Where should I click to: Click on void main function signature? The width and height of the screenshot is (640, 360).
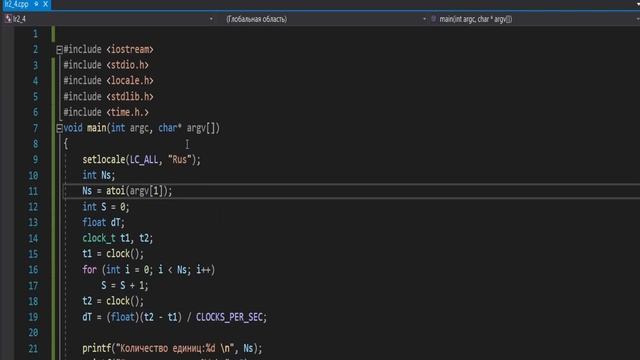coord(142,128)
